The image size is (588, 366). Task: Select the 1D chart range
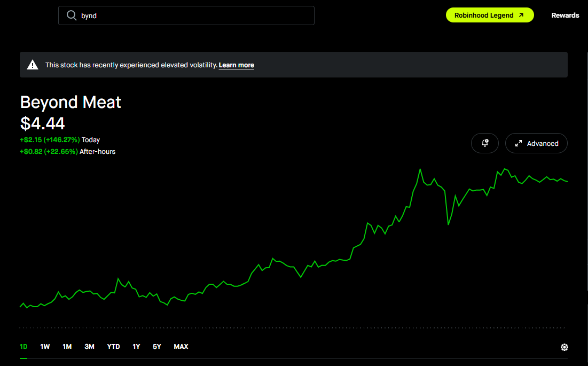[23, 347]
